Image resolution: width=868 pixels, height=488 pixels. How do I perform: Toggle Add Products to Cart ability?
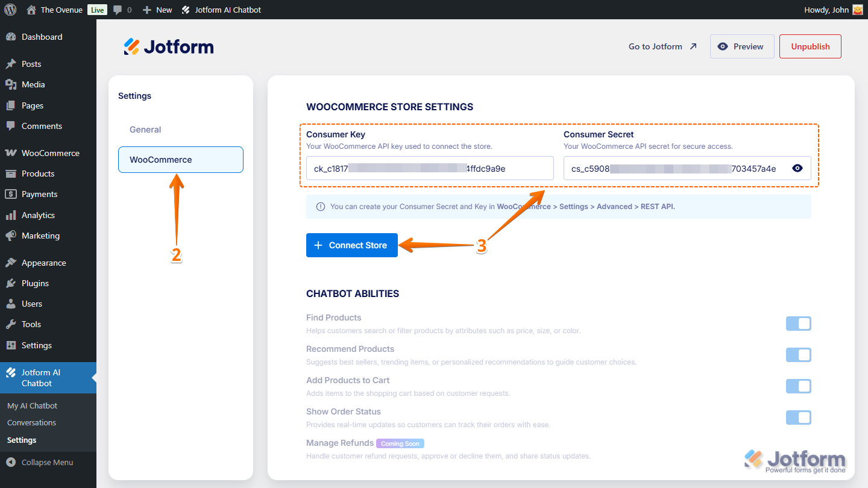[x=798, y=386]
